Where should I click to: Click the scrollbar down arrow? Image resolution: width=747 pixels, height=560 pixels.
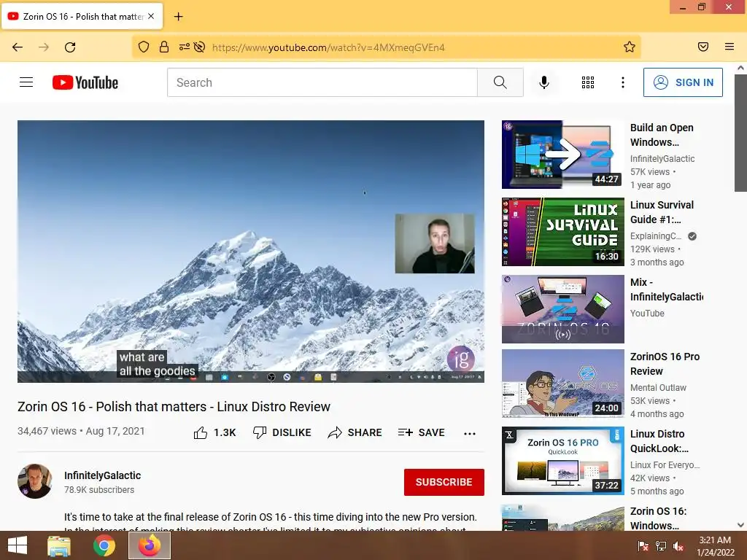(740, 525)
